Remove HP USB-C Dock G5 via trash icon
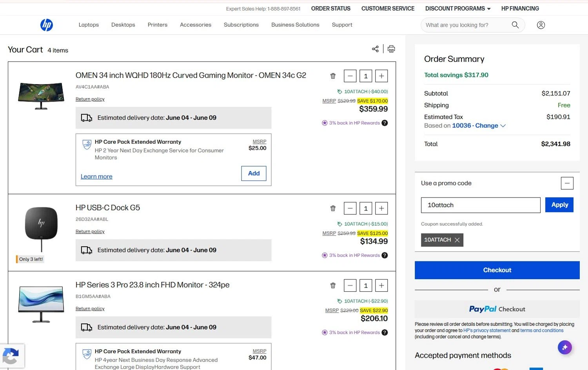Image resolution: width=588 pixels, height=370 pixels. (x=333, y=209)
